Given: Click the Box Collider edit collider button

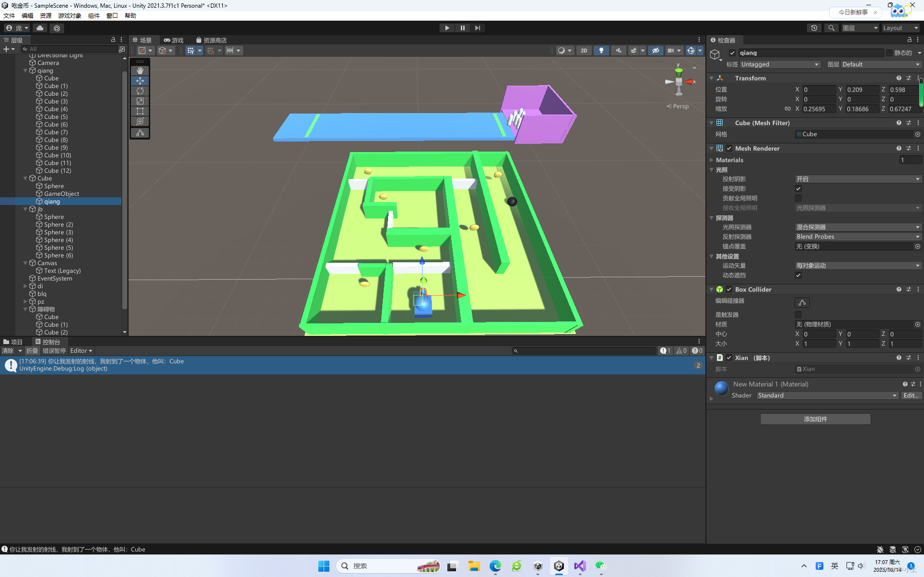Looking at the screenshot, I should [802, 303].
